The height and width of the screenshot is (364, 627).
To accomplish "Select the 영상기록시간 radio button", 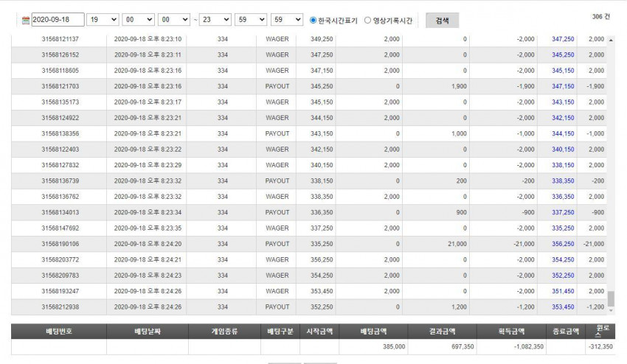I will (x=367, y=20).
